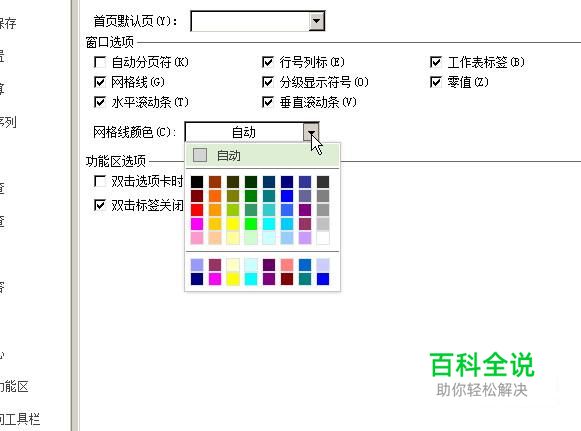This screenshot has width=581, height=431.
Task: Pick the dark green color swatch
Action: tap(251, 182)
